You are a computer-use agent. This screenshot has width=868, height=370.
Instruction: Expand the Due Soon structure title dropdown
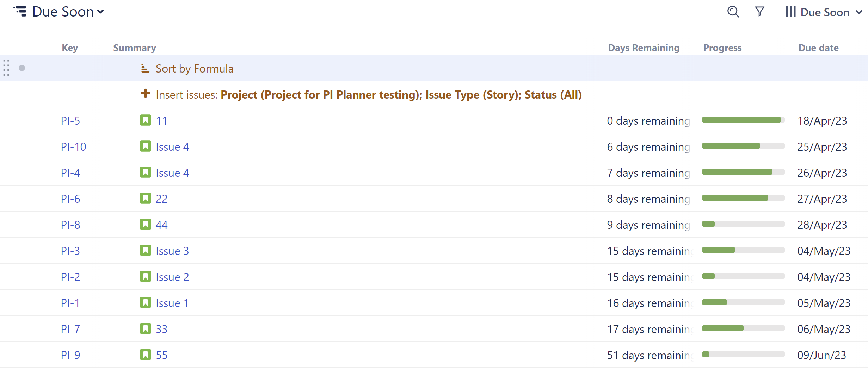[100, 12]
